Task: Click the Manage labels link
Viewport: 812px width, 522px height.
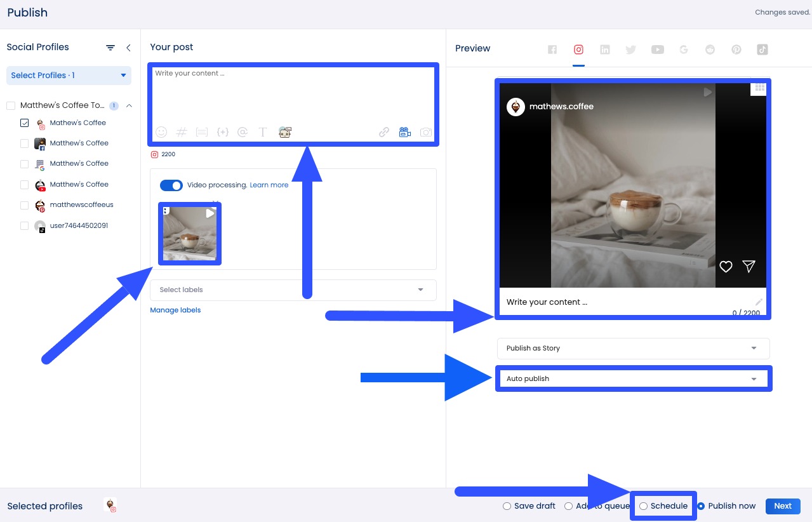Action: [x=175, y=310]
